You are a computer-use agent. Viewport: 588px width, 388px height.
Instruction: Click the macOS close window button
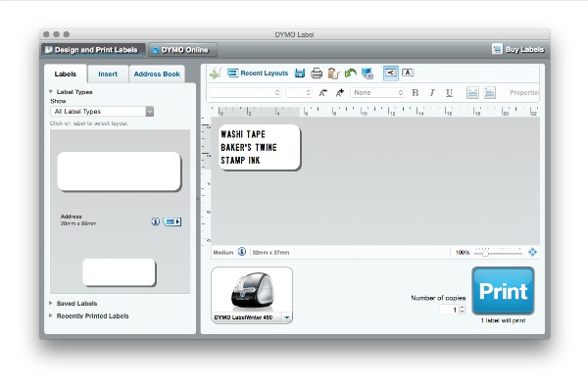pos(46,34)
